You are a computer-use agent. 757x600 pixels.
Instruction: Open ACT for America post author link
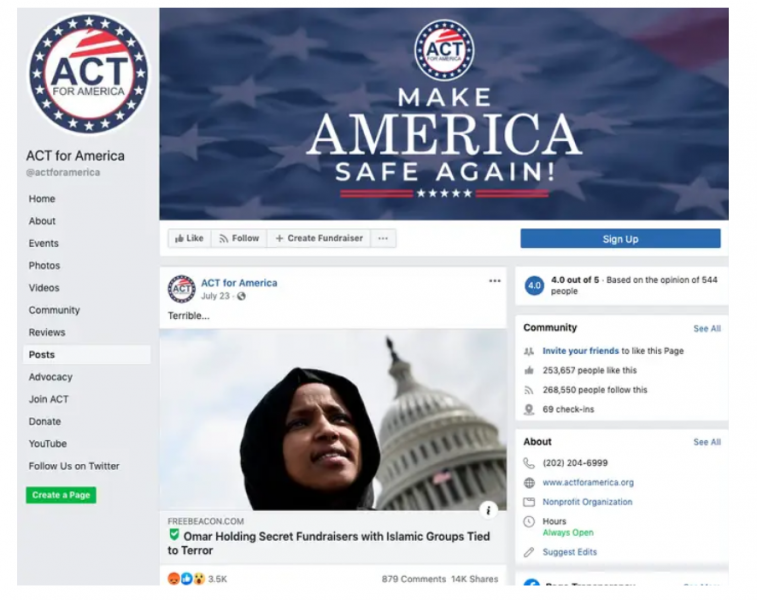(239, 283)
